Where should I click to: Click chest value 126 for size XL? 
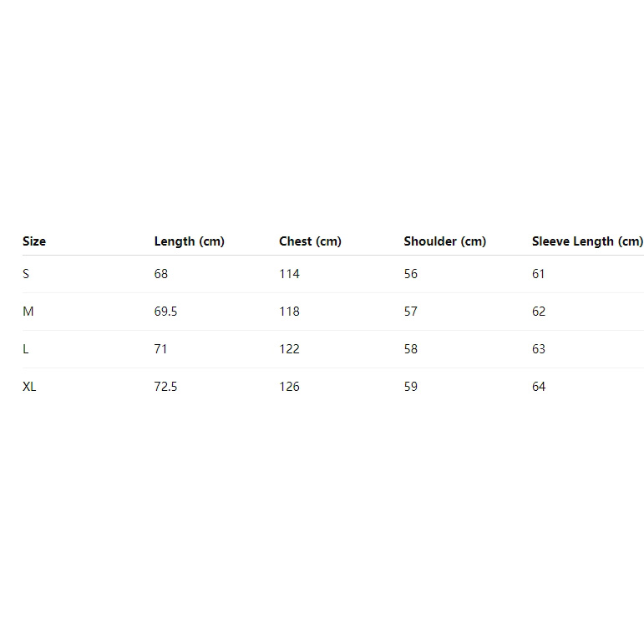(289, 387)
